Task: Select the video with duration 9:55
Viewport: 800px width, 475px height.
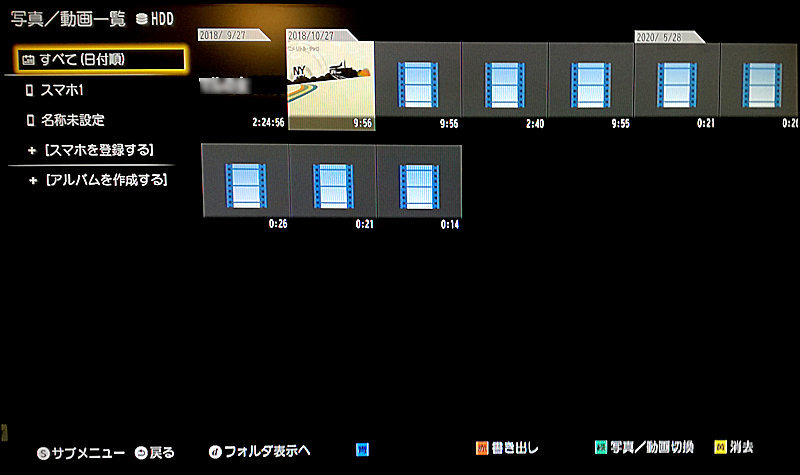Action: [591, 80]
